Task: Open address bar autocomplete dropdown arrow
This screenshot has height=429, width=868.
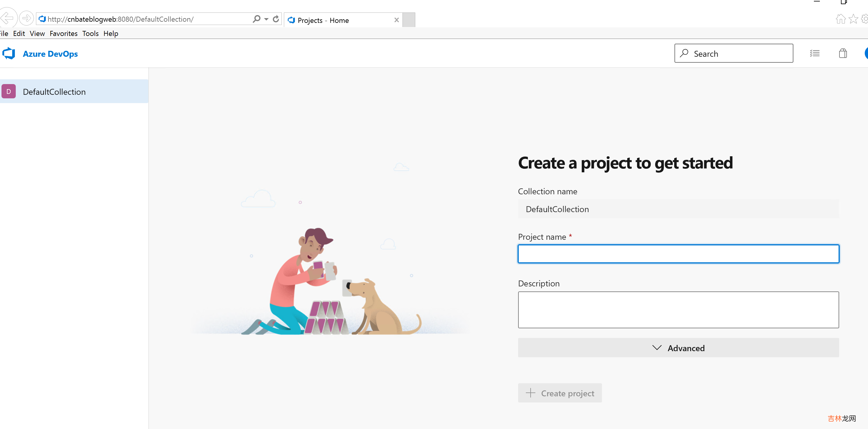Action: pos(266,19)
